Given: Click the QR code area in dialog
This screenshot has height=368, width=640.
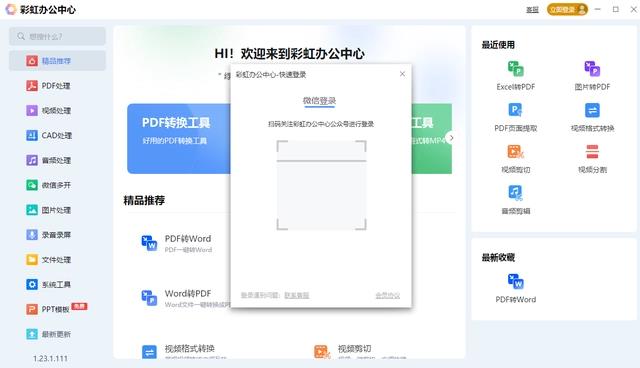Looking at the screenshot, I should (322, 185).
